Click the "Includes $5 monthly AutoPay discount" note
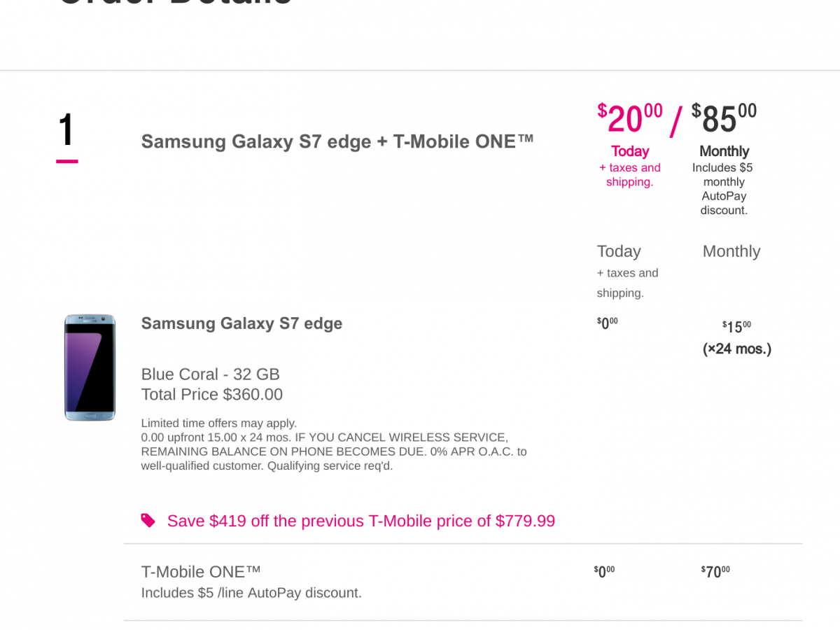The image size is (840, 630). pyautogui.click(x=724, y=189)
